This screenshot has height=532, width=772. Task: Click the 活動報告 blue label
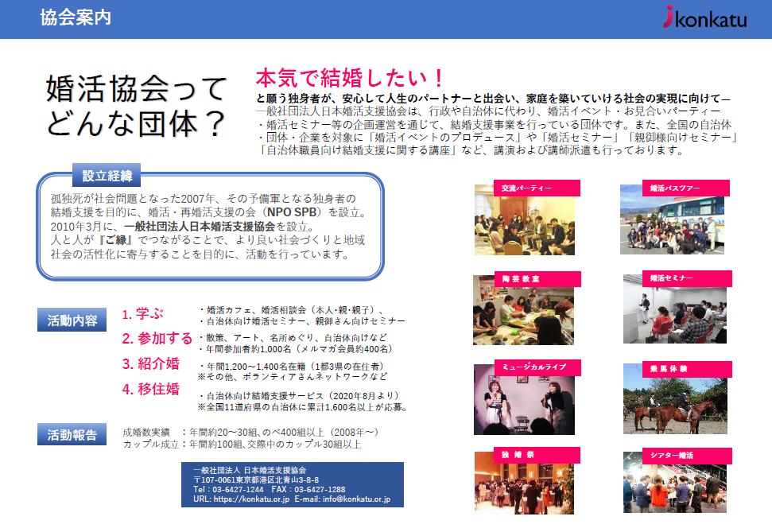[72, 435]
